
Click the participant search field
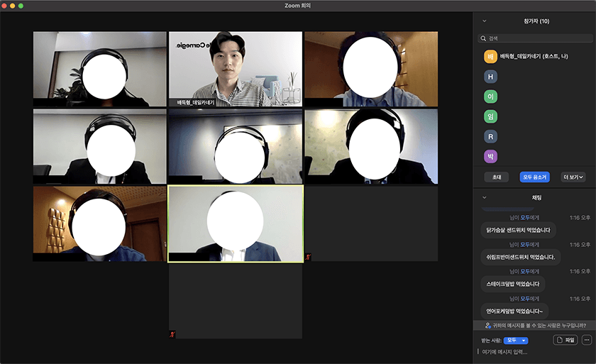(536, 38)
